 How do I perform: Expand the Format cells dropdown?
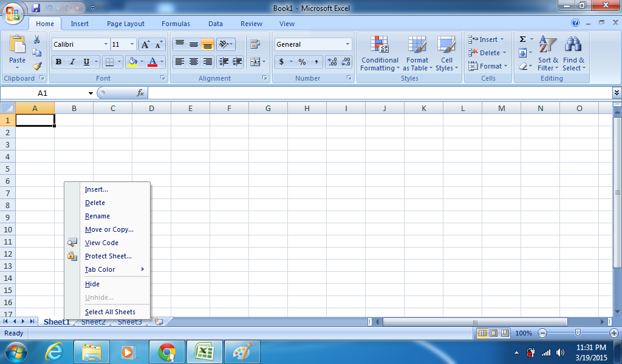click(505, 66)
